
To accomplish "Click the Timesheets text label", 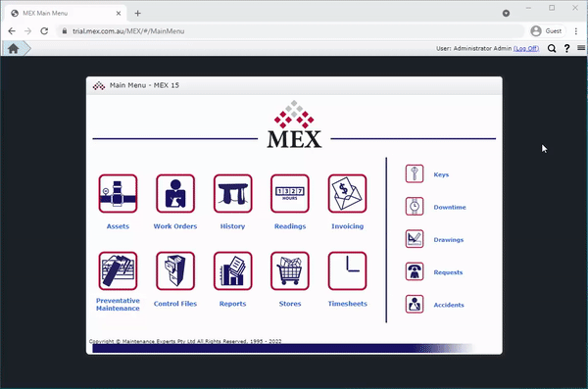I will click(347, 304).
